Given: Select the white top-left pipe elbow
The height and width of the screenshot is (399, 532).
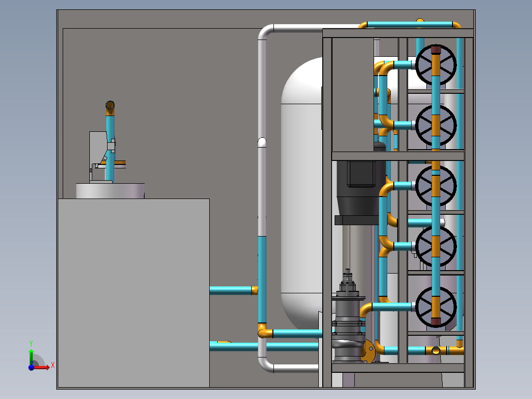Looking at the screenshot, I should pos(266,32).
